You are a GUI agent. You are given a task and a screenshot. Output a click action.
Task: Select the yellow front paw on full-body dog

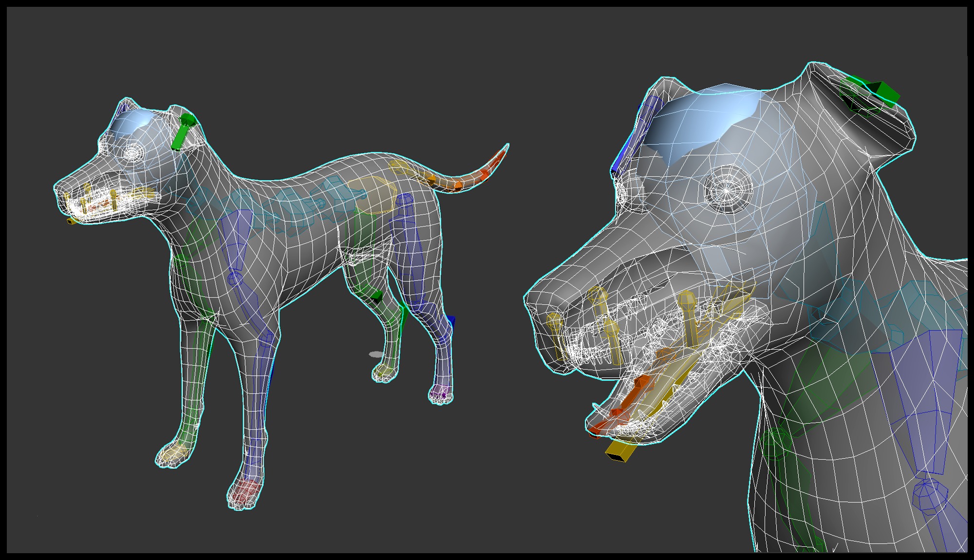174,453
